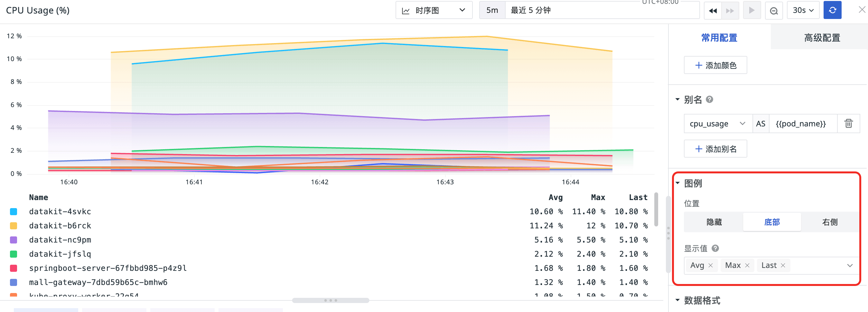
Task: Set legend position to 底部
Action: [772, 222]
